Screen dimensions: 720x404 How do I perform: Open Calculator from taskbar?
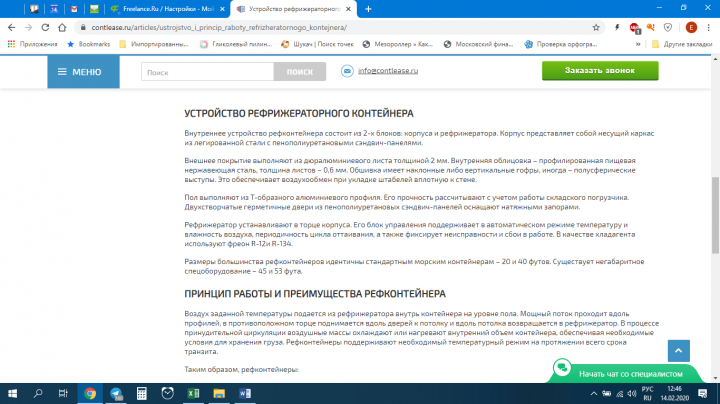[141, 393]
